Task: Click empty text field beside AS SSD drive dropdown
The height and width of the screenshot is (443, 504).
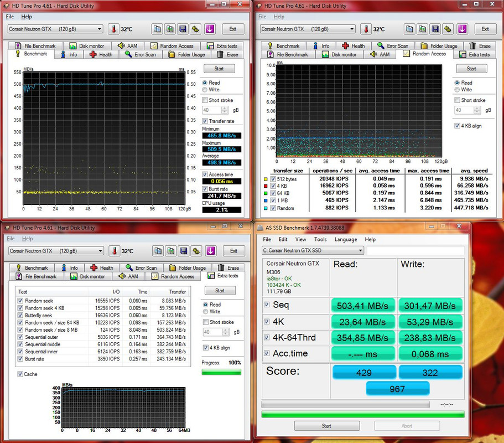Action: 415,250
